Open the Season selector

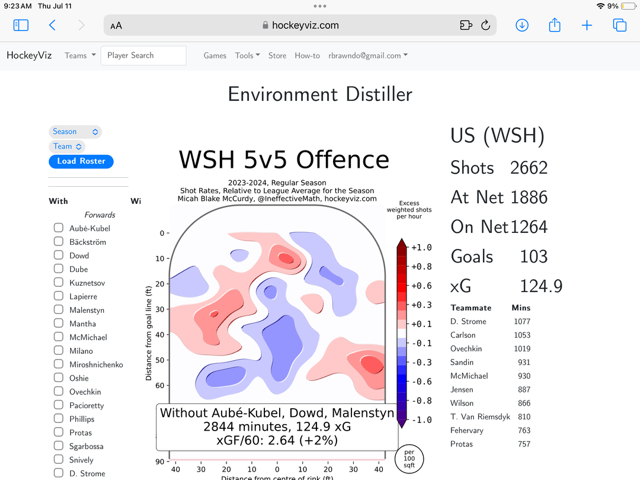[75, 131]
